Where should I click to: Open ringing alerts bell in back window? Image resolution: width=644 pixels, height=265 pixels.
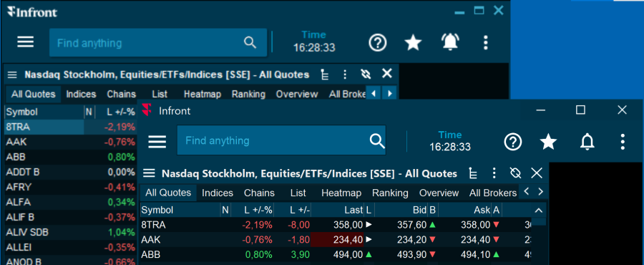(450, 42)
